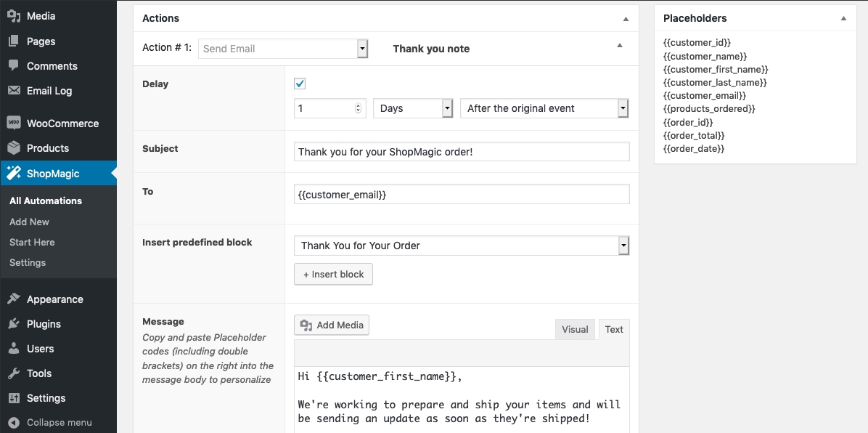Click the Appearance paintbrush icon
The width and height of the screenshot is (868, 433).
point(14,299)
